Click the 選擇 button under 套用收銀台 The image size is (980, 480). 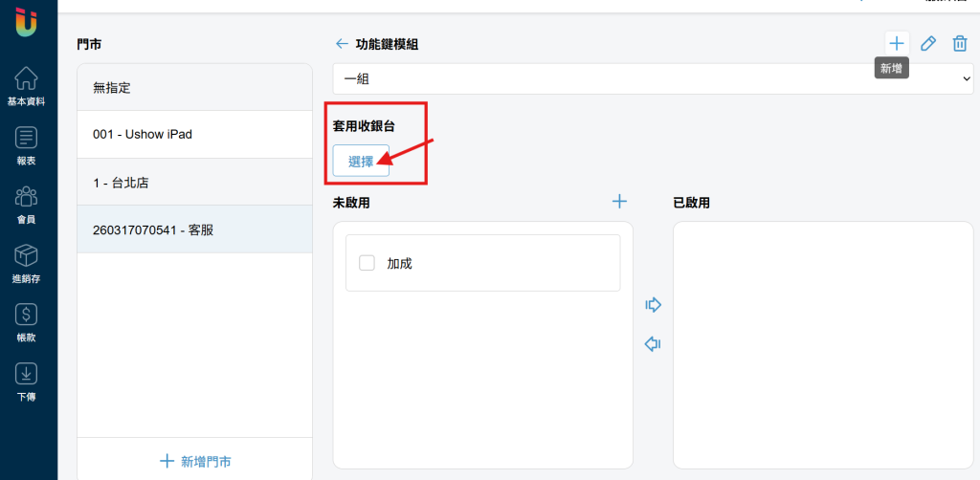tap(361, 161)
